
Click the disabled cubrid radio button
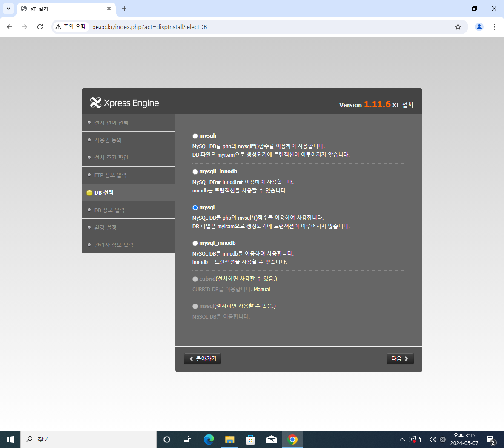coord(195,279)
